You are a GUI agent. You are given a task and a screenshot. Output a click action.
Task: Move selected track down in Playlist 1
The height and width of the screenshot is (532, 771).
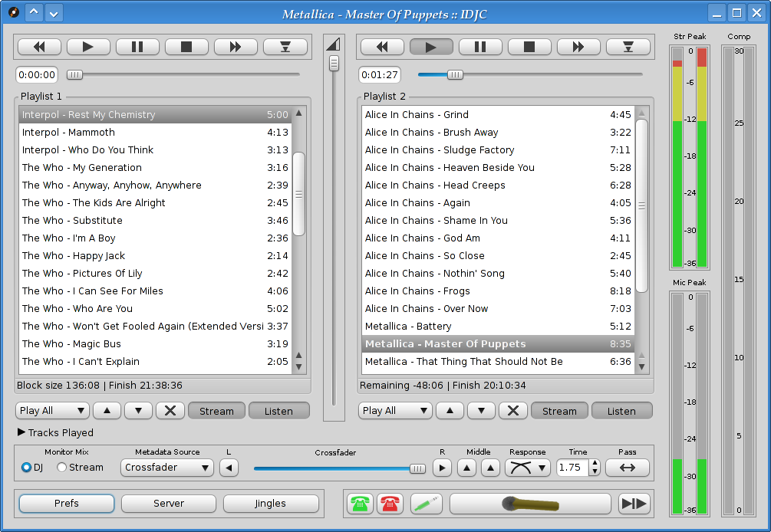pyautogui.click(x=138, y=411)
